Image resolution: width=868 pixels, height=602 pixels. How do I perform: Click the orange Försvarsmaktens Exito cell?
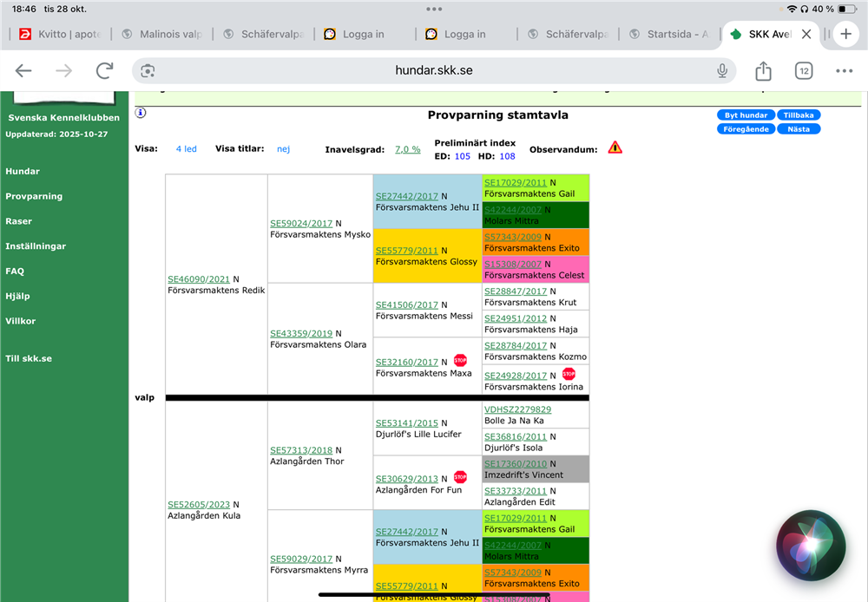tap(535, 242)
